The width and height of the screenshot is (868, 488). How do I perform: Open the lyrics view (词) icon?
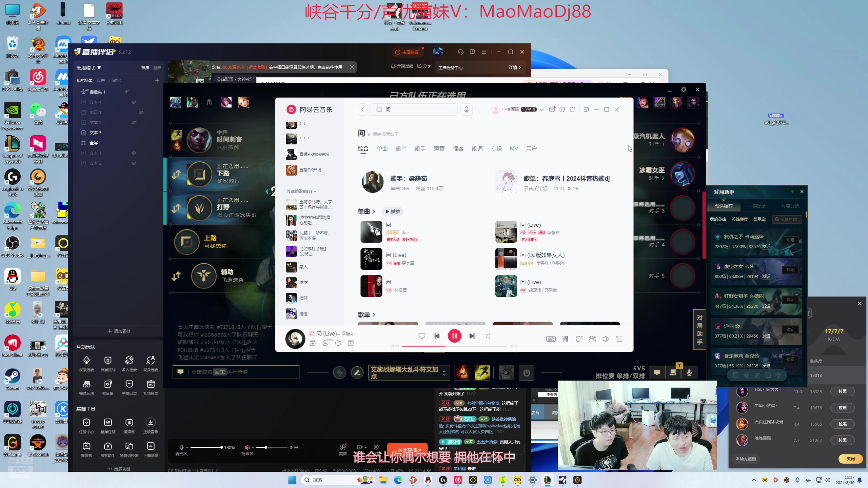click(x=565, y=339)
